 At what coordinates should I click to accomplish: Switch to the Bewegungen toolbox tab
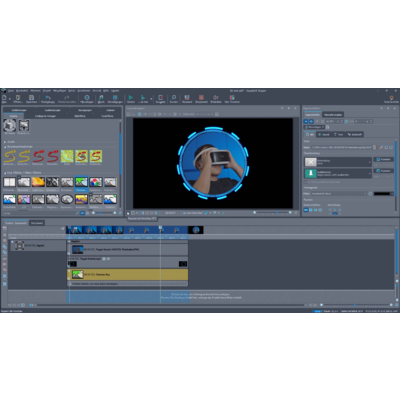tap(85, 110)
